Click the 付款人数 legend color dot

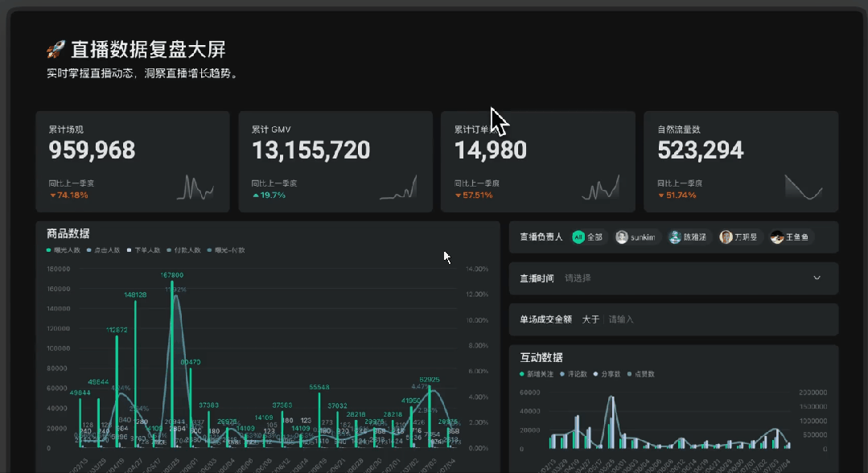(x=168, y=250)
